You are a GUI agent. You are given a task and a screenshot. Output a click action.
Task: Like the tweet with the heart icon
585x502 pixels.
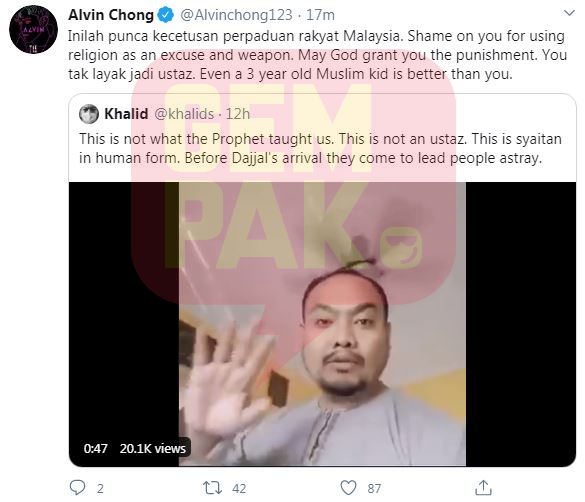point(348,488)
